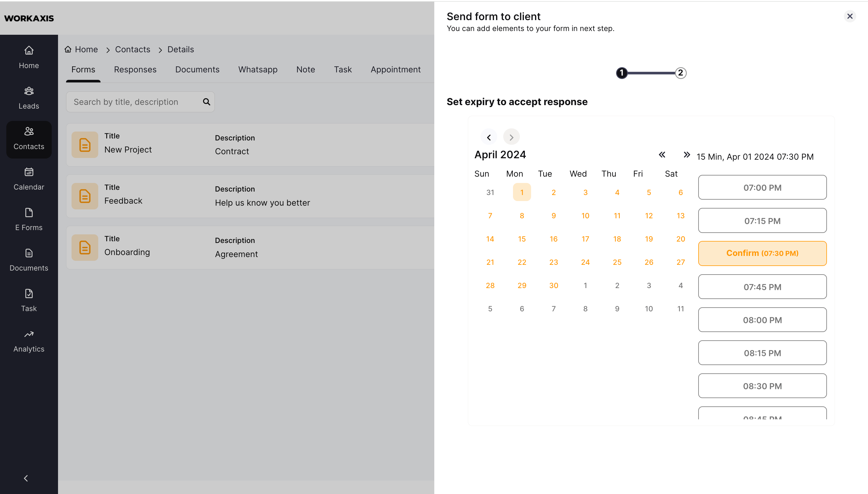The image size is (868, 494).
Task: Go to E Forms section
Action: coord(29,219)
